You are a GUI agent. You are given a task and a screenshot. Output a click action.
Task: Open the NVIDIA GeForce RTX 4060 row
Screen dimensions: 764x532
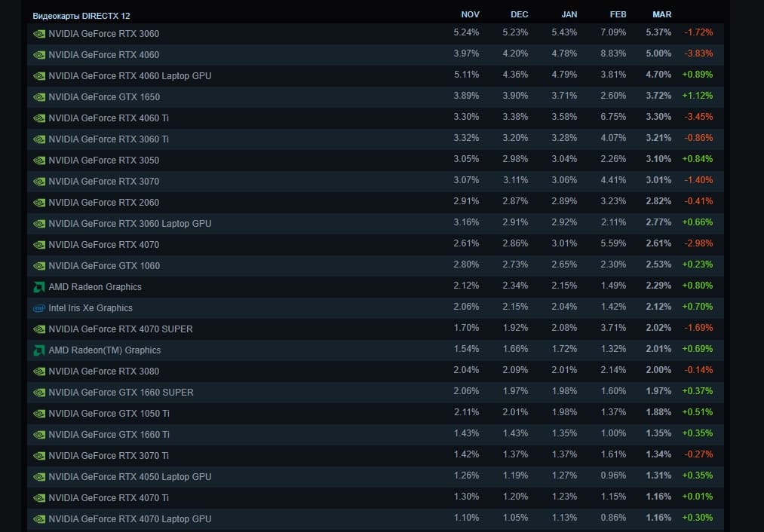pyautogui.click(x=103, y=55)
